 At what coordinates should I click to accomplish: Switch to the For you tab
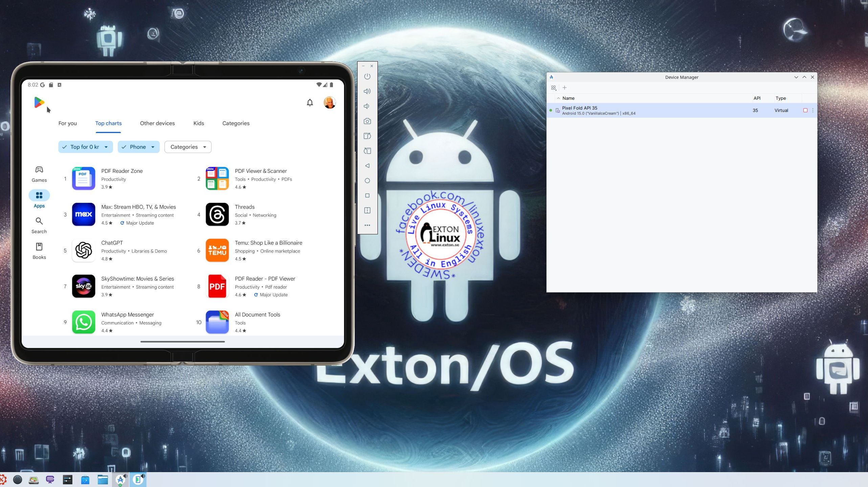(68, 123)
